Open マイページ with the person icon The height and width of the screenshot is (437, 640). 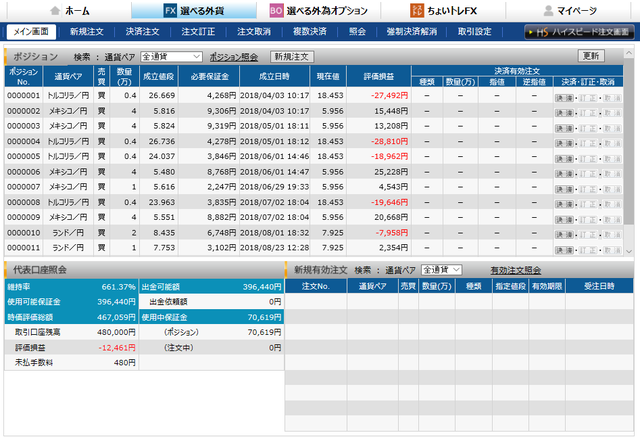[x=570, y=11]
